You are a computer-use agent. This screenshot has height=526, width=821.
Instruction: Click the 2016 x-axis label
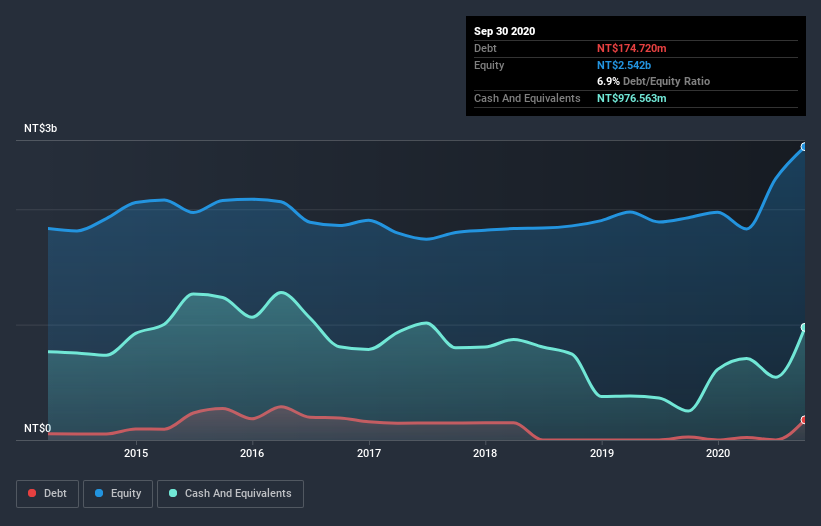click(252, 453)
